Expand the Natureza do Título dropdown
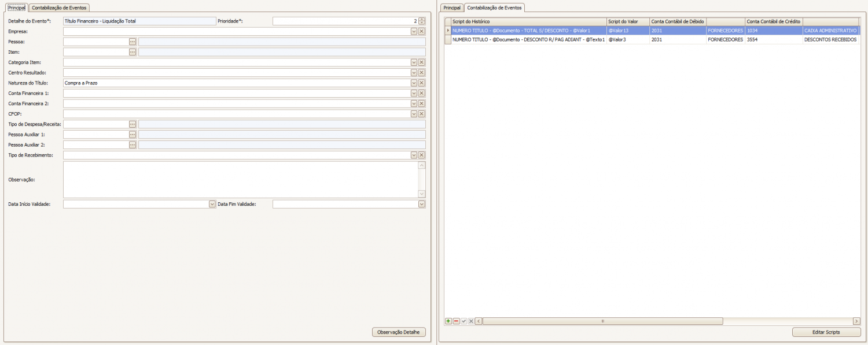Screen dimensions: 868x345 (x=414, y=83)
